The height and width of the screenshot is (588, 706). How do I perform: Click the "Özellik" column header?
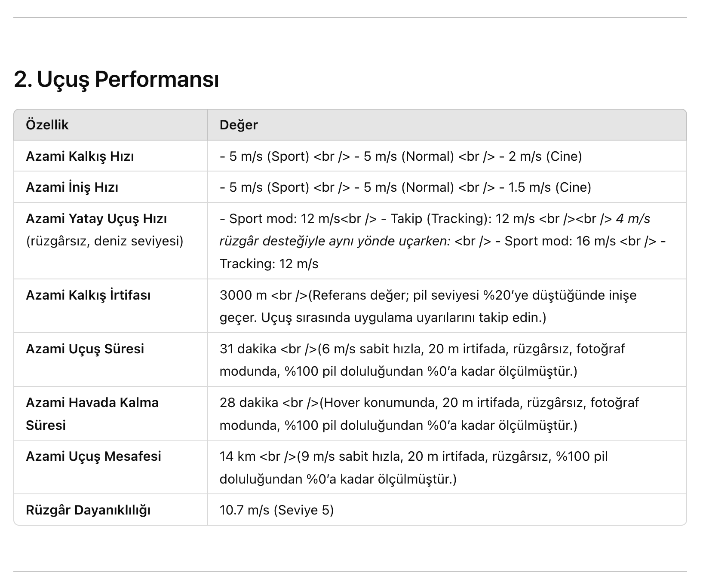pyautogui.click(x=47, y=125)
